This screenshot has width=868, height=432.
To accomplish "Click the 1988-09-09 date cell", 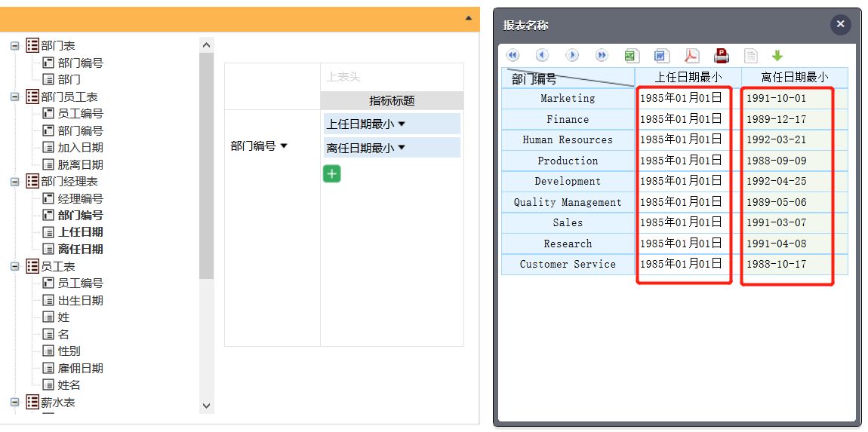I will tap(794, 161).
